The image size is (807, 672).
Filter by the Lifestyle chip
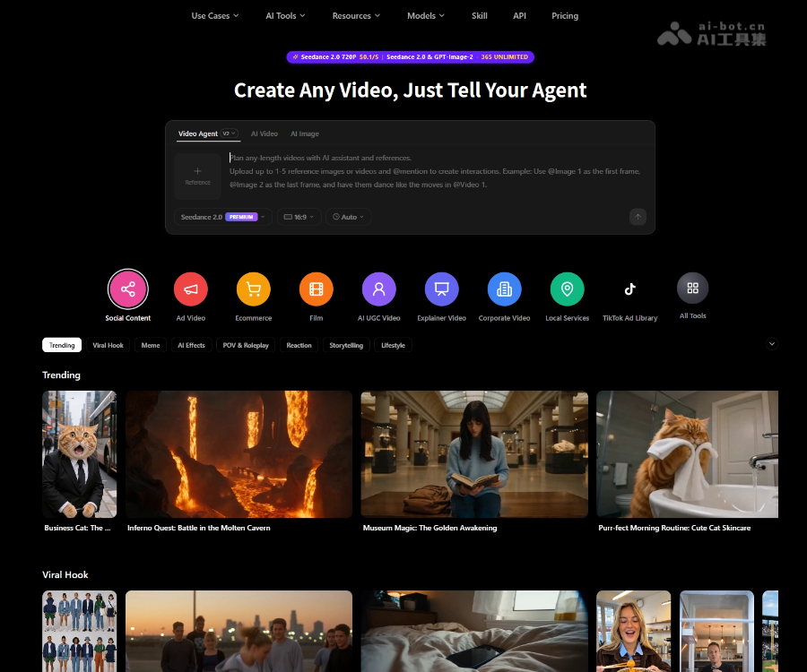click(394, 345)
